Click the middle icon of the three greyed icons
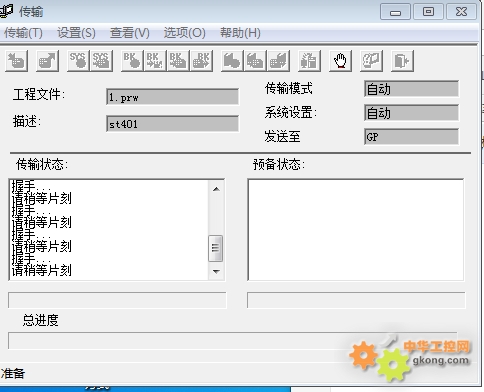The width and height of the screenshot is (484, 392). 255,61
